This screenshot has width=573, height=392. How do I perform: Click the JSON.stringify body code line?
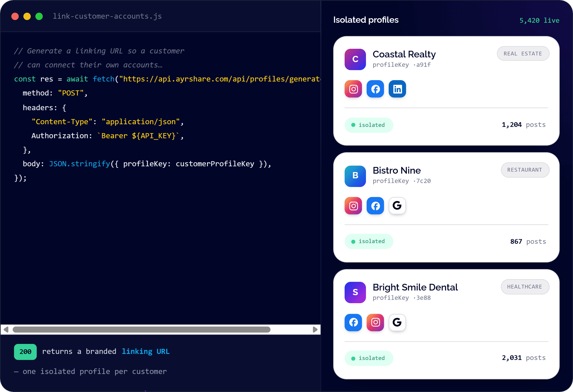pyautogui.click(x=147, y=164)
